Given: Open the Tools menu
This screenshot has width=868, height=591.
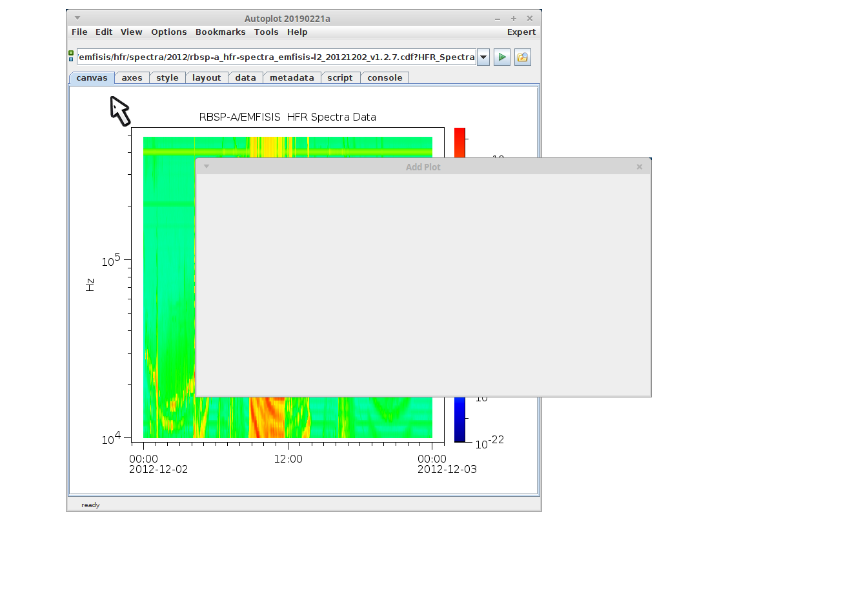Looking at the screenshot, I should 266,32.
